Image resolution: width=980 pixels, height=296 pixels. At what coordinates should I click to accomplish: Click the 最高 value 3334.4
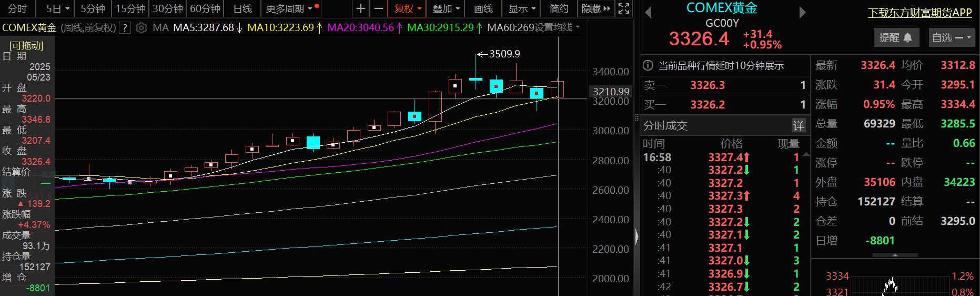tap(958, 104)
